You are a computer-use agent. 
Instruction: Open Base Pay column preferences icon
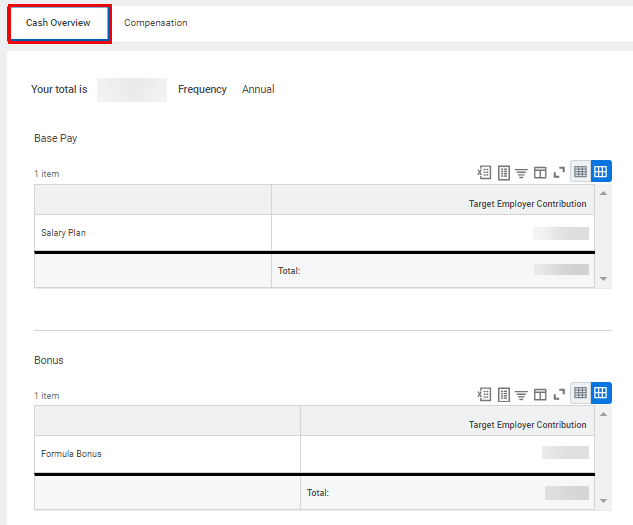tap(540, 172)
